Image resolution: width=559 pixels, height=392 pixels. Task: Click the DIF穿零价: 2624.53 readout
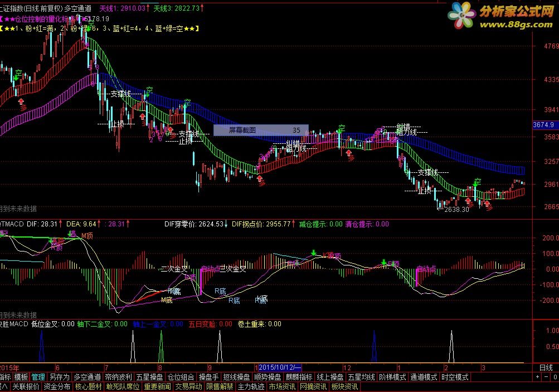195,224
